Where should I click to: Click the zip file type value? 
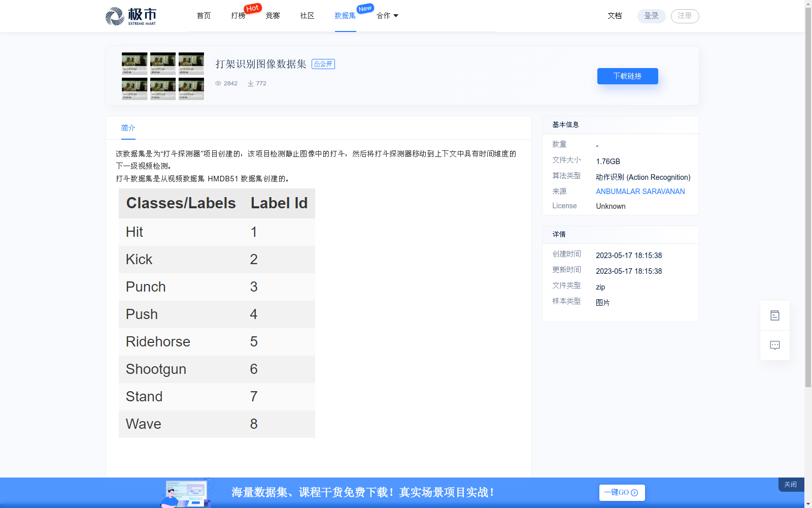point(600,287)
